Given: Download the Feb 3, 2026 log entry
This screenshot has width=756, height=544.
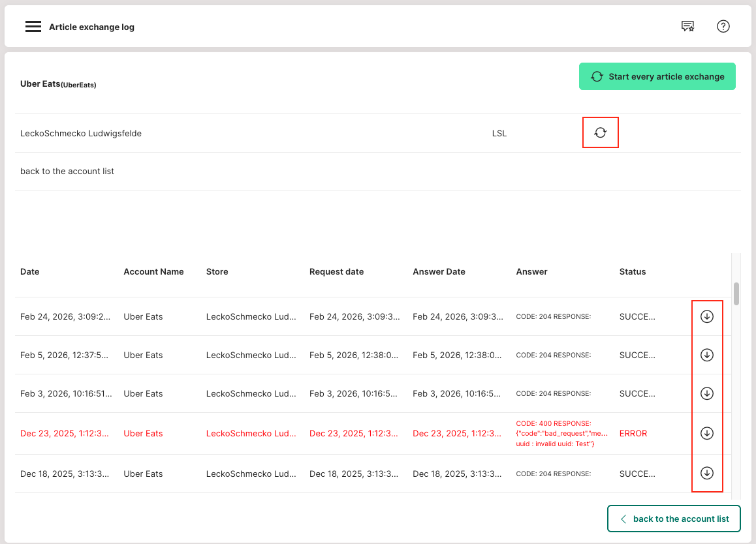Looking at the screenshot, I should [706, 393].
